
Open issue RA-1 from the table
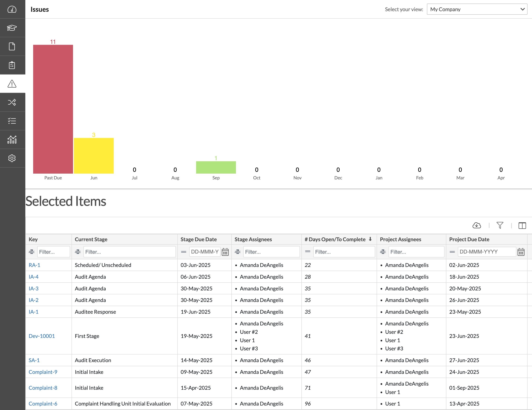tap(34, 265)
